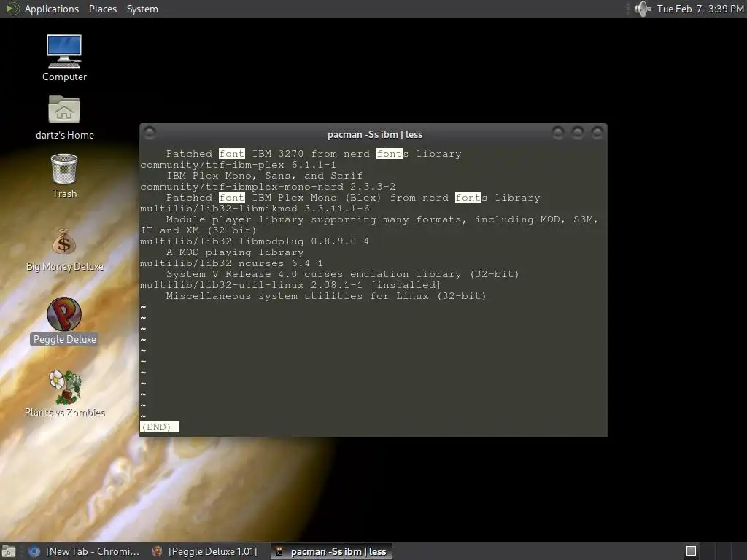747x560 pixels.
Task: Click highlighted 'font' in IBM 3270 line
Action: pos(231,154)
